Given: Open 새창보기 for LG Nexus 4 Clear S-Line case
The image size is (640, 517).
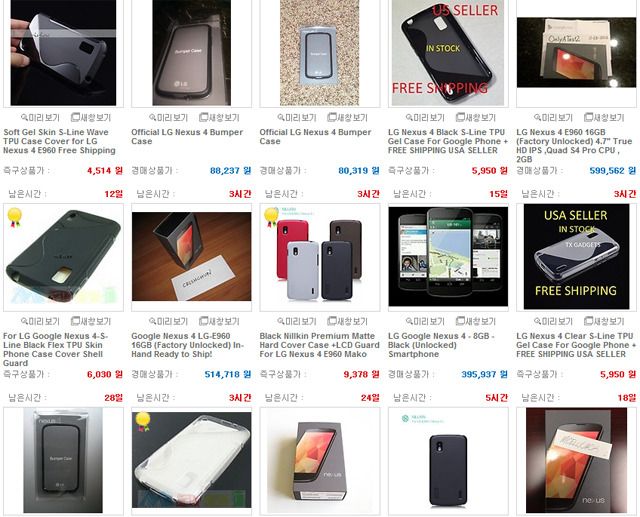Looking at the screenshot, I should point(604,321).
